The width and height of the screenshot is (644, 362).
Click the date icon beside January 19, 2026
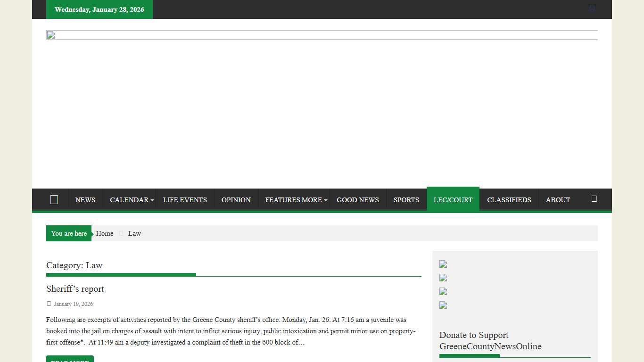click(49, 304)
